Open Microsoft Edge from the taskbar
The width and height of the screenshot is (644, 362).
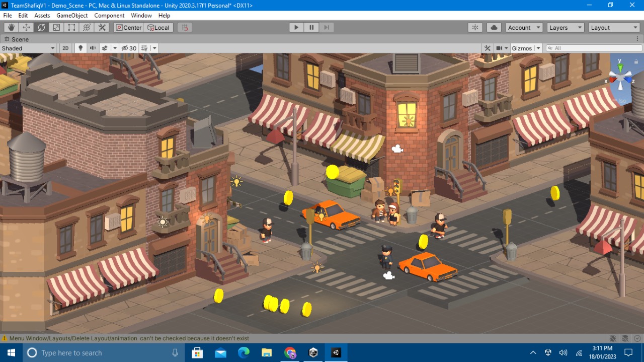(244, 352)
